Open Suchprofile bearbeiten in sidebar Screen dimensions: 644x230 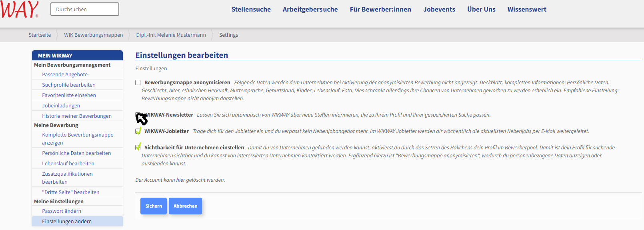(x=69, y=85)
